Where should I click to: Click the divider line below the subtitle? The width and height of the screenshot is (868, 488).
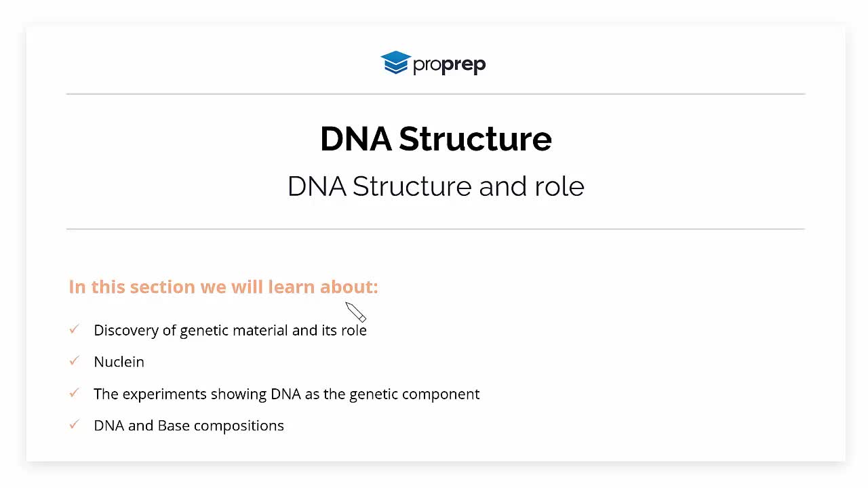coord(435,229)
